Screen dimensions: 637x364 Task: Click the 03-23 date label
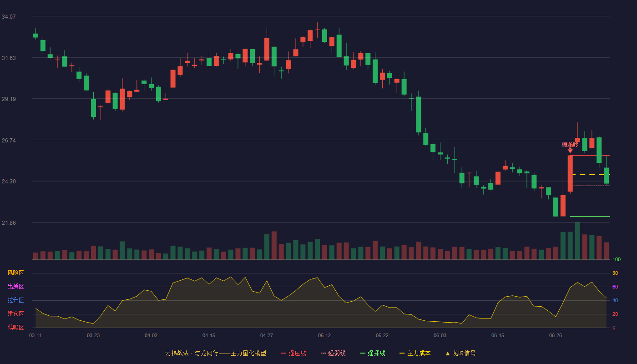[x=93, y=335]
